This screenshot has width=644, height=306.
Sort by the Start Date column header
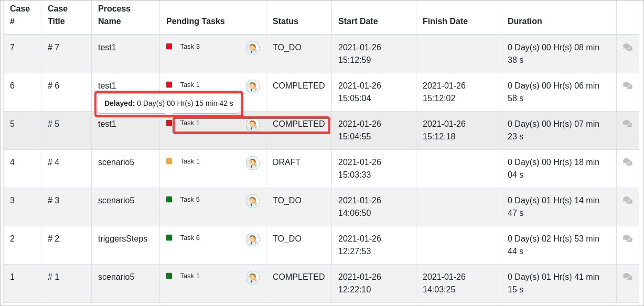(358, 21)
